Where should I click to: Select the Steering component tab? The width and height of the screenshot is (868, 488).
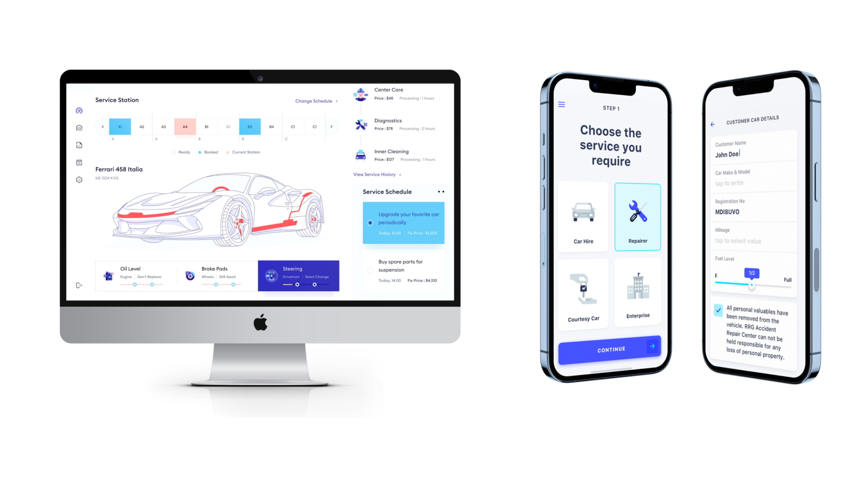(x=299, y=275)
